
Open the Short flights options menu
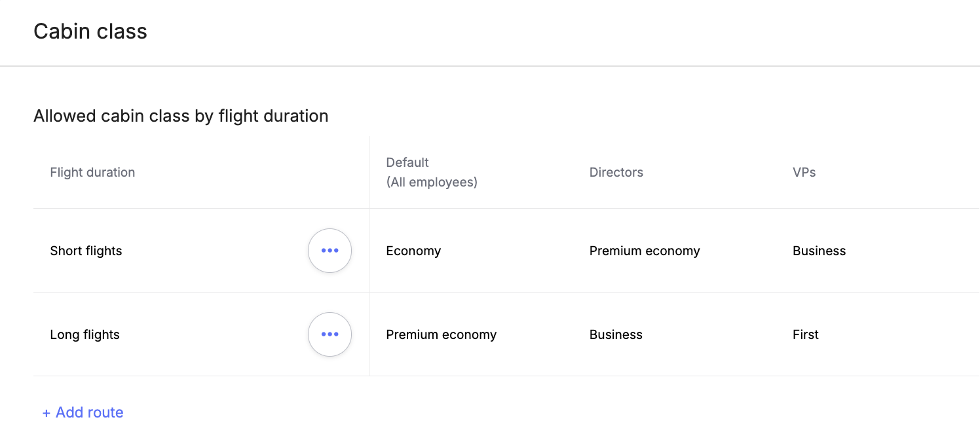click(330, 251)
